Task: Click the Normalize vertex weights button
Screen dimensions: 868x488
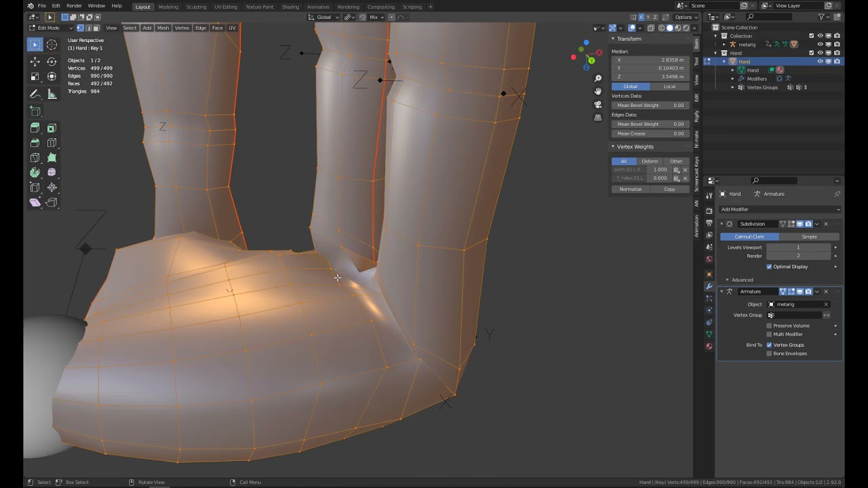Action: pos(630,189)
